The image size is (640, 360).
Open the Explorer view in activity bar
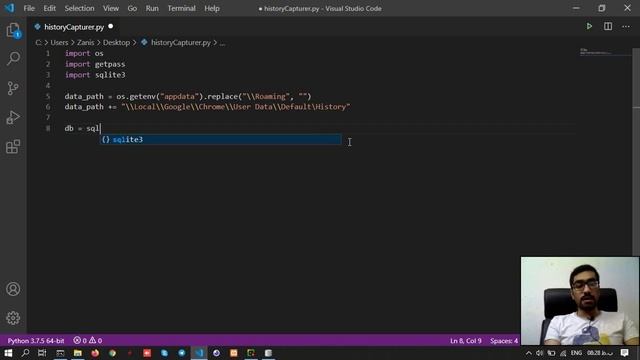coord(13,30)
